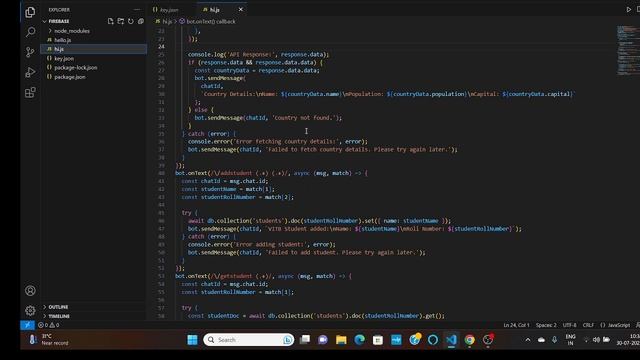Click the code minimap on the right

tap(628, 51)
